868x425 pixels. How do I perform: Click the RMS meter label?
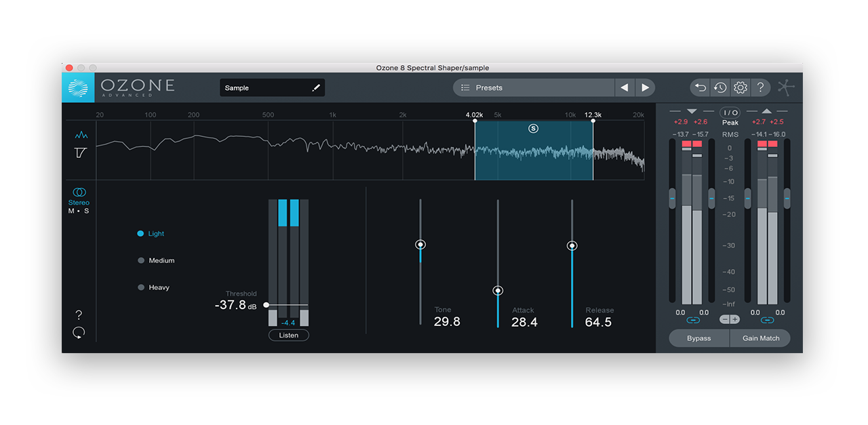click(730, 134)
